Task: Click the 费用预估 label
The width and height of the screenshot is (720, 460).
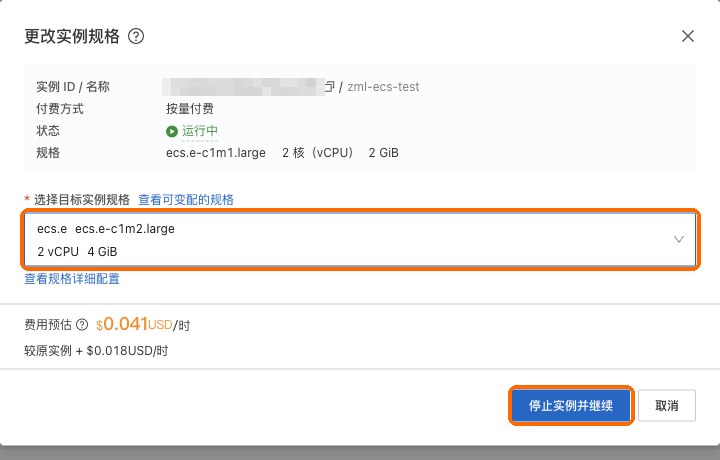Action: (x=48, y=325)
